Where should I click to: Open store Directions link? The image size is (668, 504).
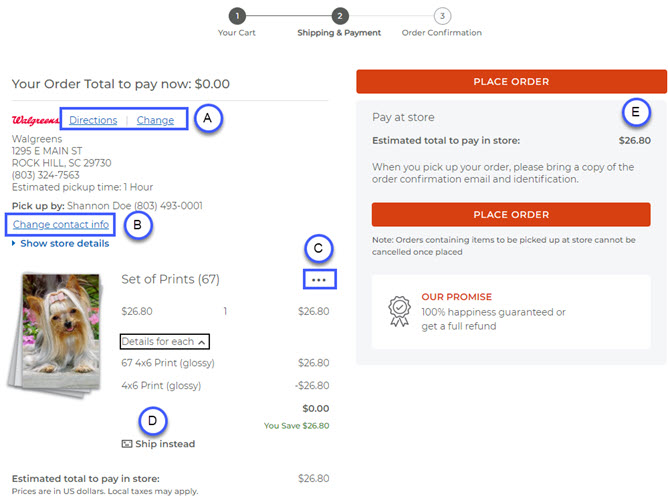(93, 120)
